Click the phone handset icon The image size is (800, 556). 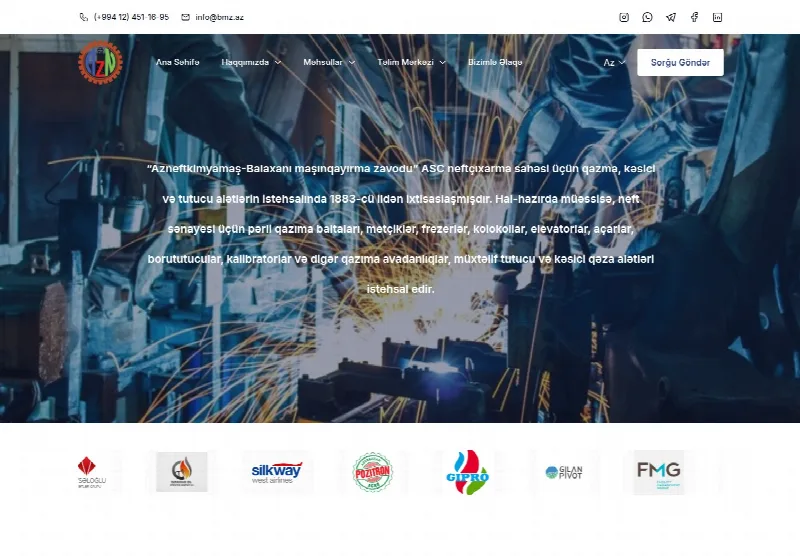click(84, 17)
